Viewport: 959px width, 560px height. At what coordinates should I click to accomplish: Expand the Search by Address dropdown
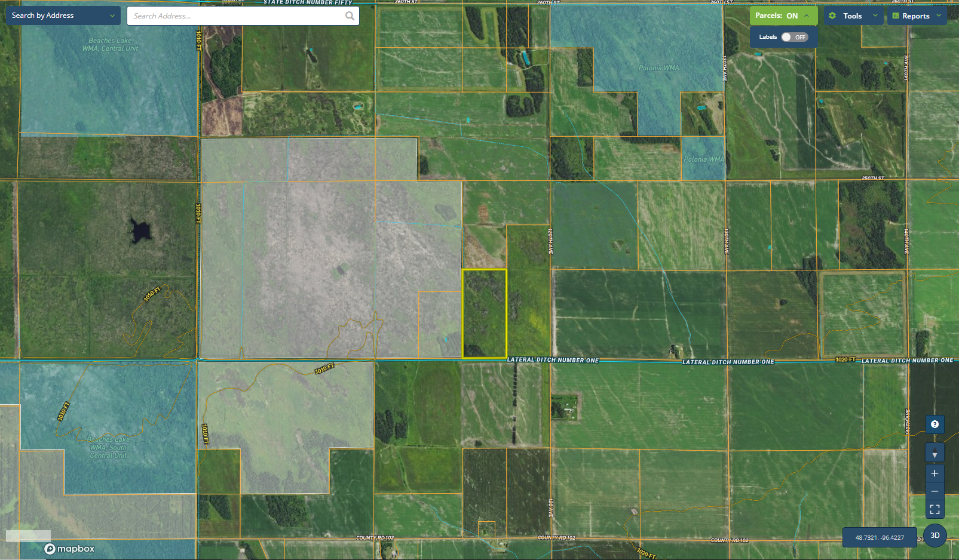[x=112, y=16]
